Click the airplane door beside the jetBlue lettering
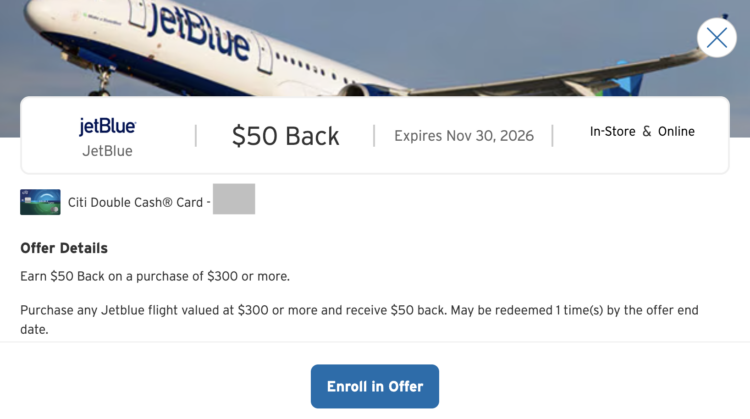The width and height of the screenshot is (750, 419). coord(264,54)
